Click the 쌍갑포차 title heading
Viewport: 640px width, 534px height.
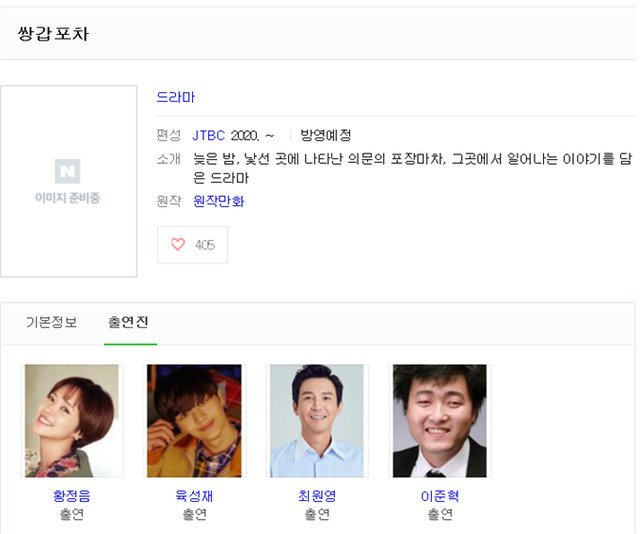pos(53,33)
